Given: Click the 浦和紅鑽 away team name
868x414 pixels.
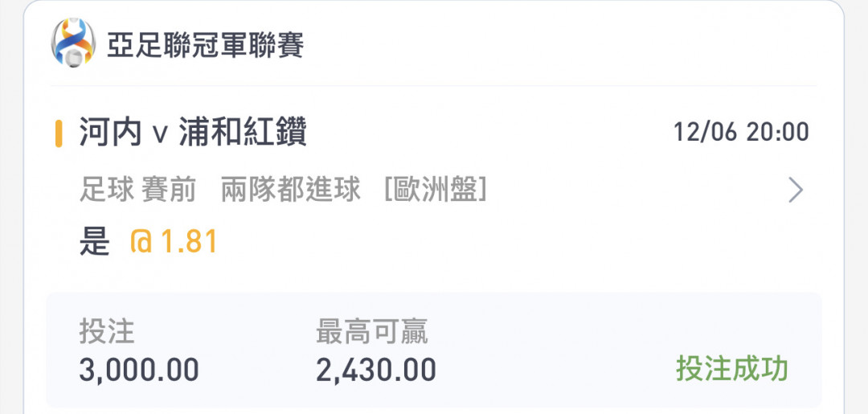Looking at the screenshot, I should coord(243,132).
